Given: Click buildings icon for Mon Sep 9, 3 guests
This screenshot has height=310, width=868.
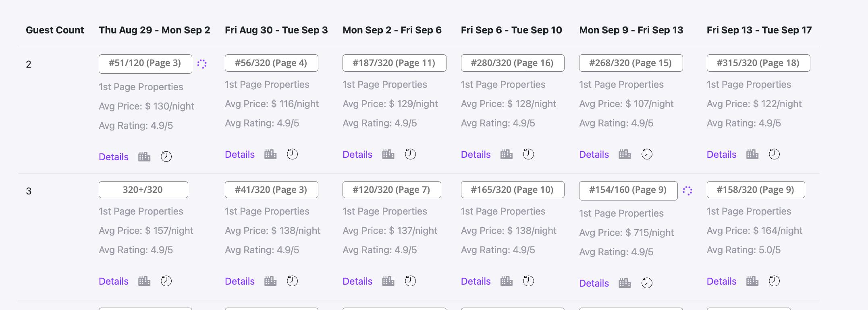Looking at the screenshot, I should [625, 283].
